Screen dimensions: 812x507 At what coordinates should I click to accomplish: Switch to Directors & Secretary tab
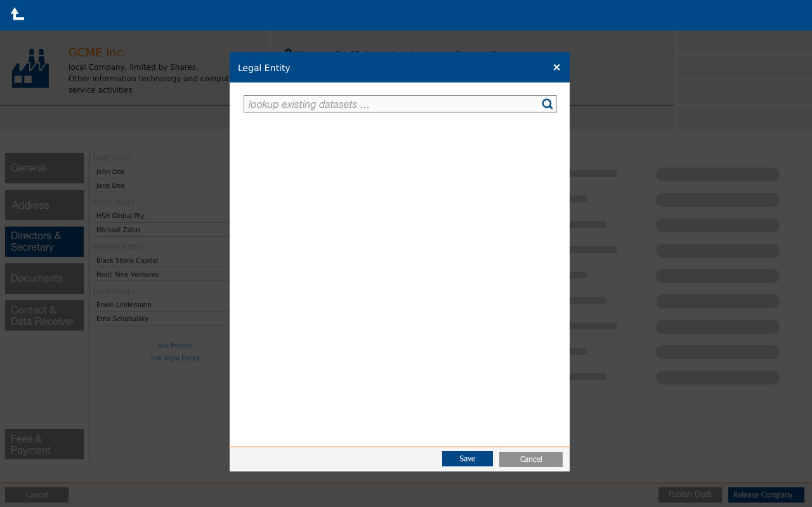pyautogui.click(x=44, y=242)
